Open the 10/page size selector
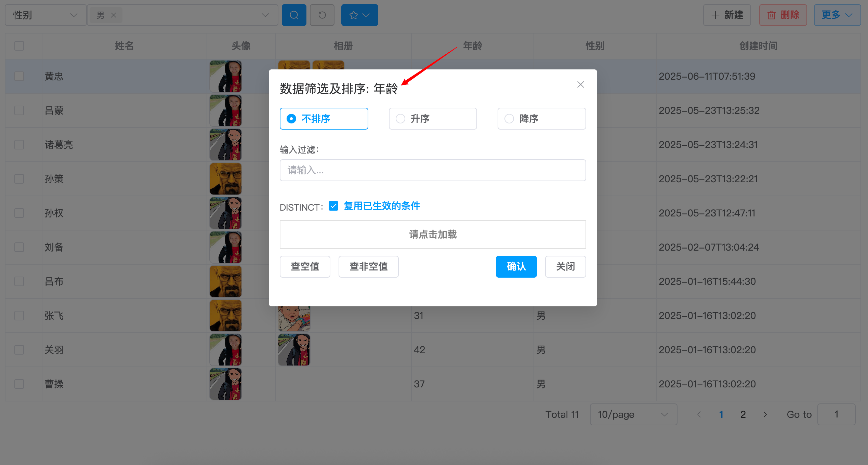 tap(633, 414)
